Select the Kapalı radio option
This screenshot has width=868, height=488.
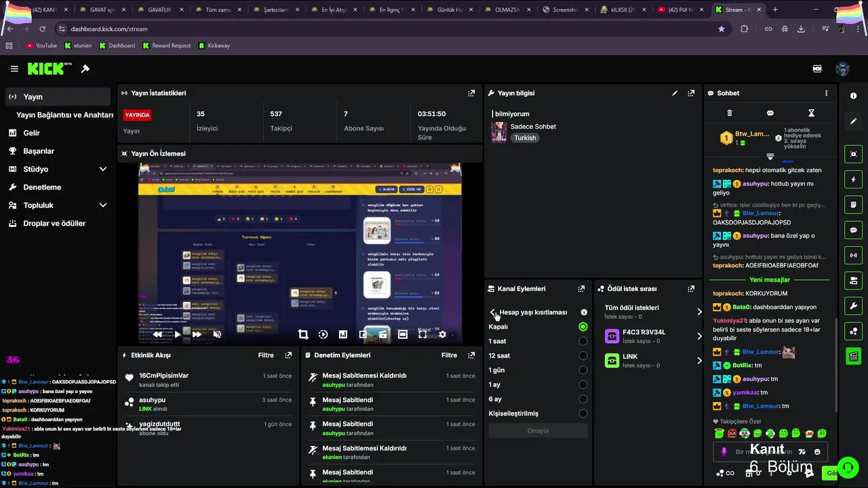point(583,327)
